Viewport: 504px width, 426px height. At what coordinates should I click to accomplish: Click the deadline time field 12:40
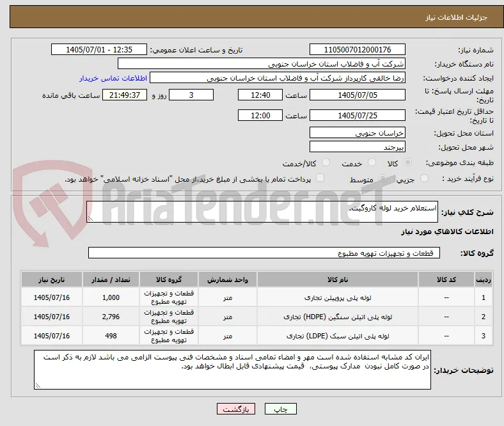[260, 95]
